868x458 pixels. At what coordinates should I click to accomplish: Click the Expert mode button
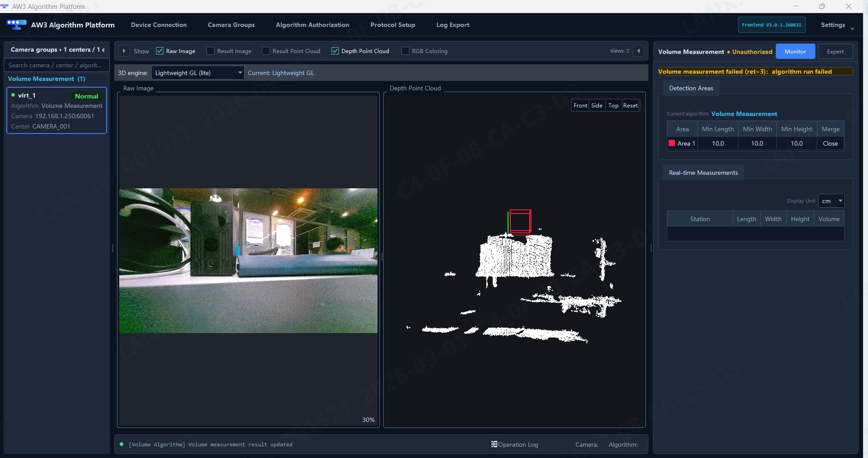click(x=835, y=51)
